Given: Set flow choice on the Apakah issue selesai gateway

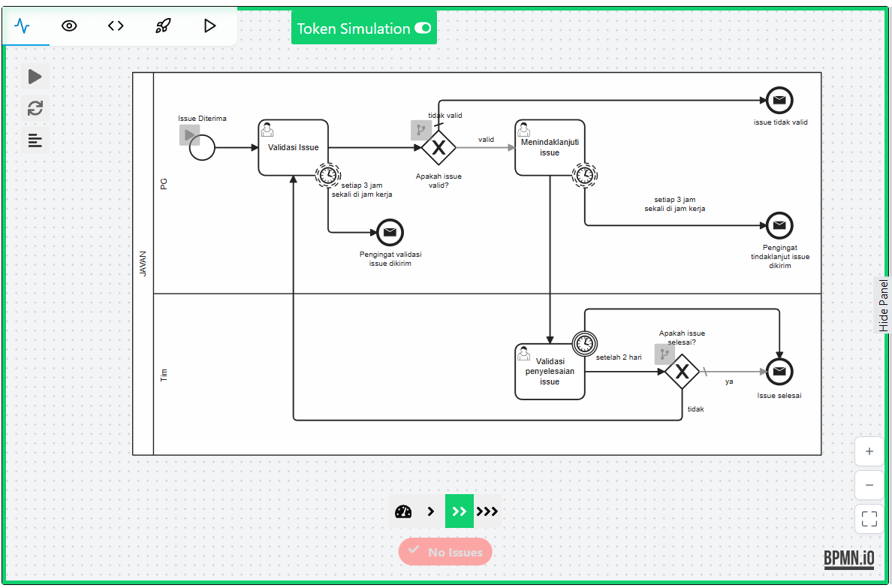Looking at the screenshot, I should pos(664,354).
